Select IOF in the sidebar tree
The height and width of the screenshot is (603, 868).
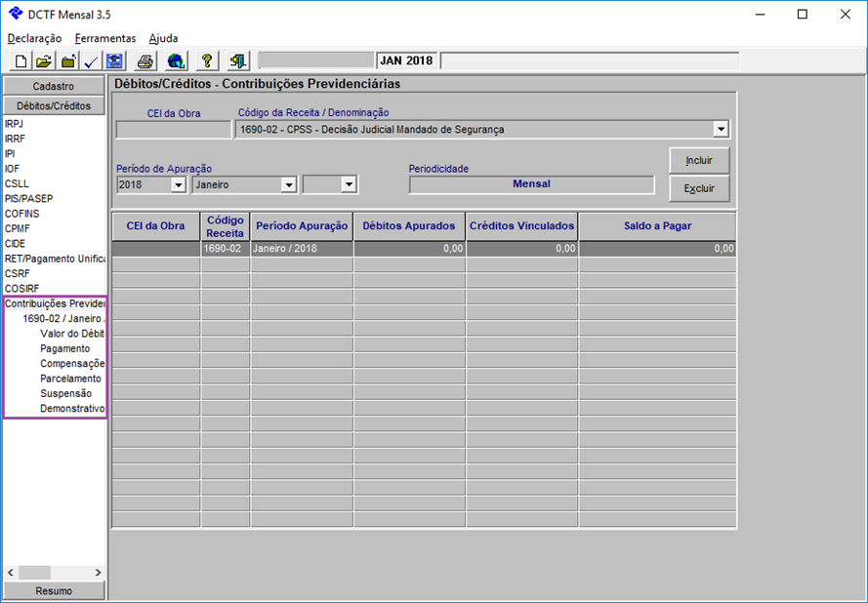pyautogui.click(x=12, y=169)
